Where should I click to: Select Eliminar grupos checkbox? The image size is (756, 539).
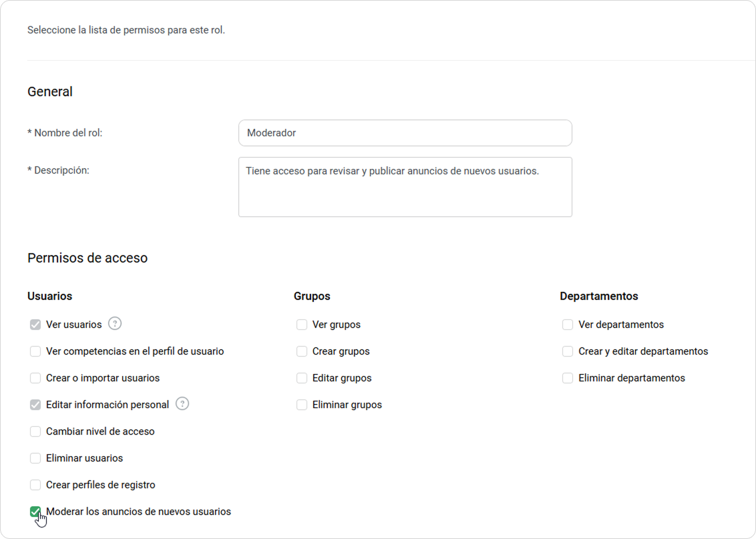point(302,405)
